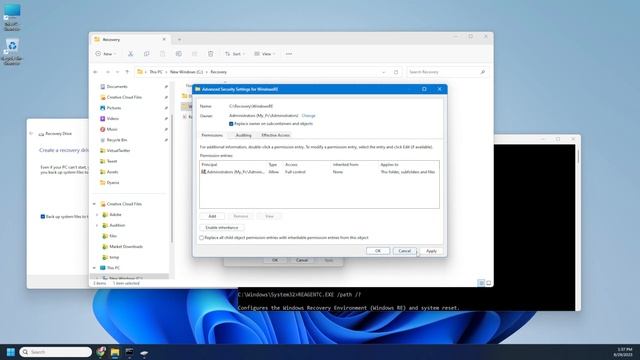The height and width of the screenshot is (360, 640).
Task: Open File Explorer from the taskbar
Action: click(x=115, y=352)
